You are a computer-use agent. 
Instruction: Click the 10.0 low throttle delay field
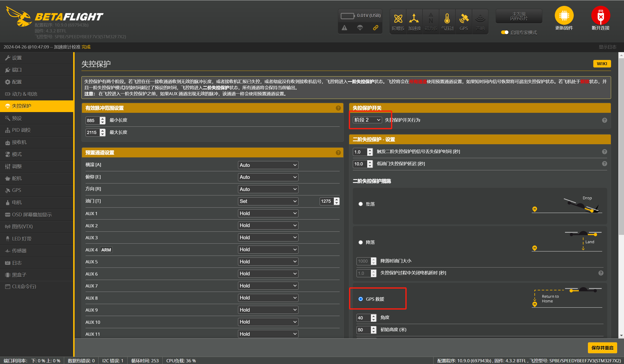[363, 164]
